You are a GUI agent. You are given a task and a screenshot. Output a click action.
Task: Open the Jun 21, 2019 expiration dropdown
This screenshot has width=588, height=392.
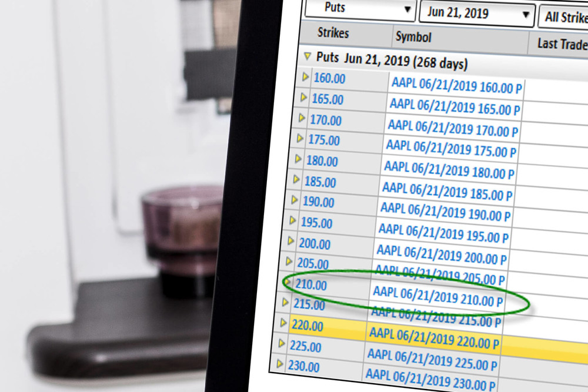tap(477, 14)
